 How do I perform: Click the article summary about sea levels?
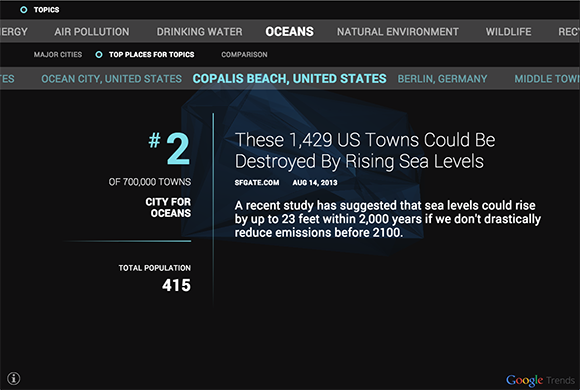tap(388, 219)
